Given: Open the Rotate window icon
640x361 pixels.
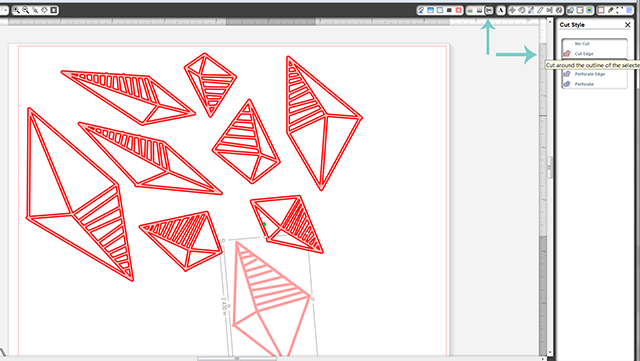Looking at the screenshot, I should click(x=522, y=10).
